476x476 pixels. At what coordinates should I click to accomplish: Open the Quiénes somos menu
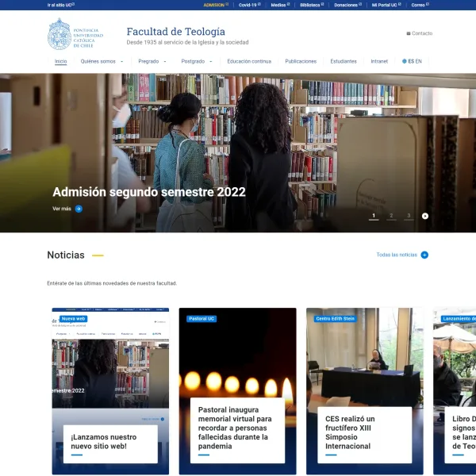point(98,61)
